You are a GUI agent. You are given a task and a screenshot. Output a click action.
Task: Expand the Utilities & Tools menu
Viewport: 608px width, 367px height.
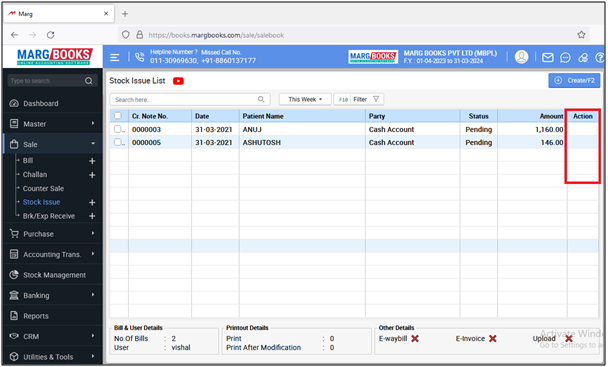tap(52, 357)
